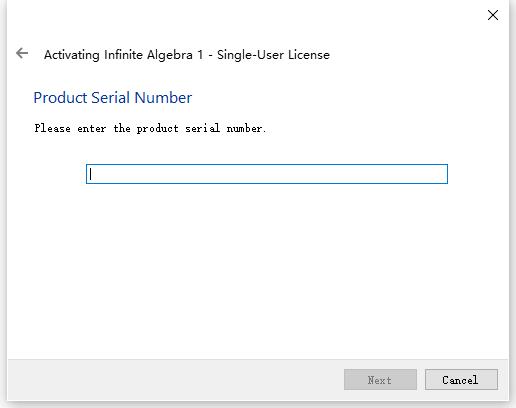Dismiss the license wizard using top-right X

coord(493,15)
